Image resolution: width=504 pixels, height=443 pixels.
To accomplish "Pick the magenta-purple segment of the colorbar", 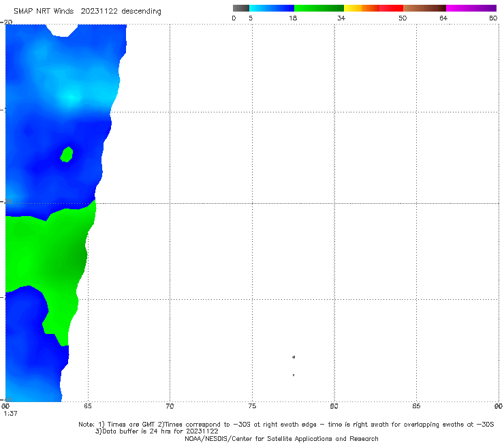I will (x=471, y=8).
